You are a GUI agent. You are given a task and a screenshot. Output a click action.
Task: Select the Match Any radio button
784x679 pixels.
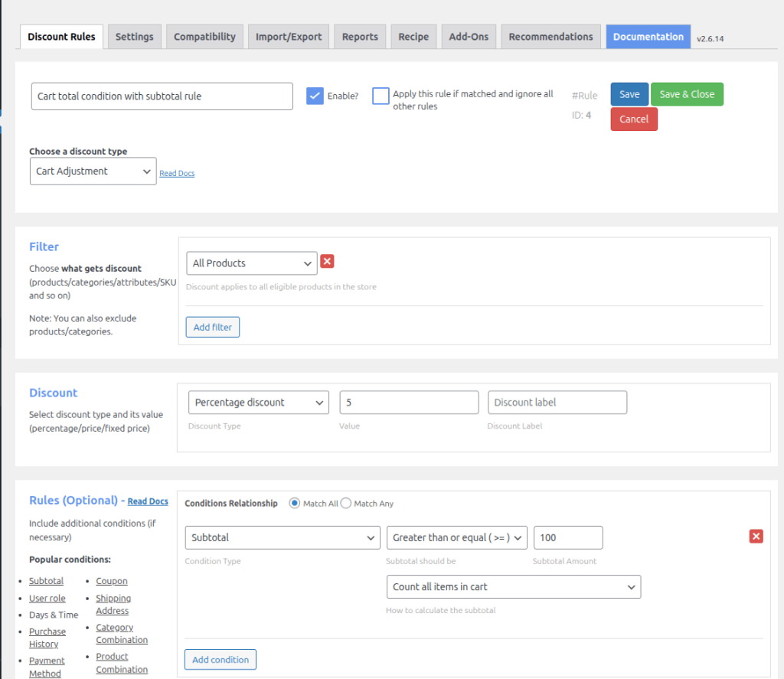point(346,504)
